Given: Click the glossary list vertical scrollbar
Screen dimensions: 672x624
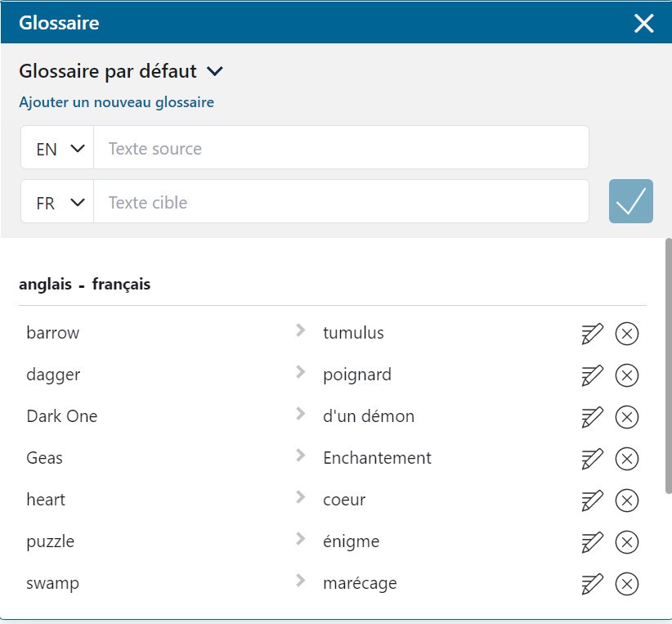Looking at the screenshot, I should point(668,366).
